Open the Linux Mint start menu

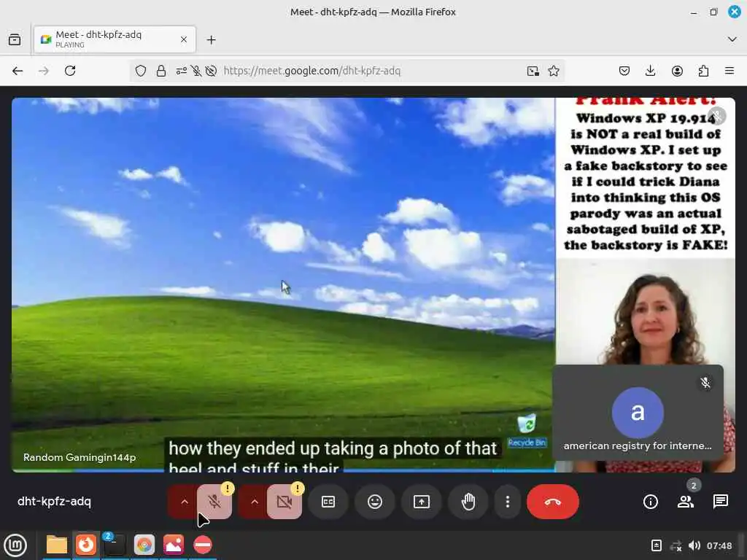click(x=15, y=545)
